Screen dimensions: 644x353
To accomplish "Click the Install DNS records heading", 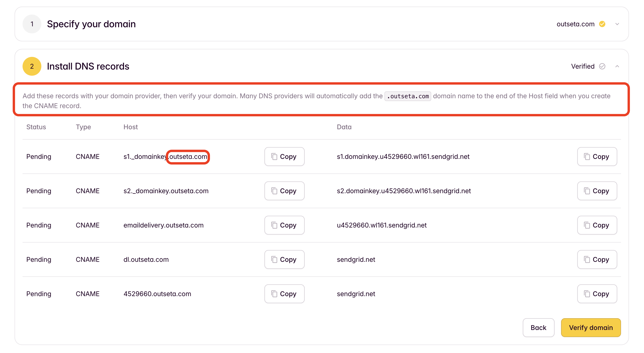I will point(88,66).
